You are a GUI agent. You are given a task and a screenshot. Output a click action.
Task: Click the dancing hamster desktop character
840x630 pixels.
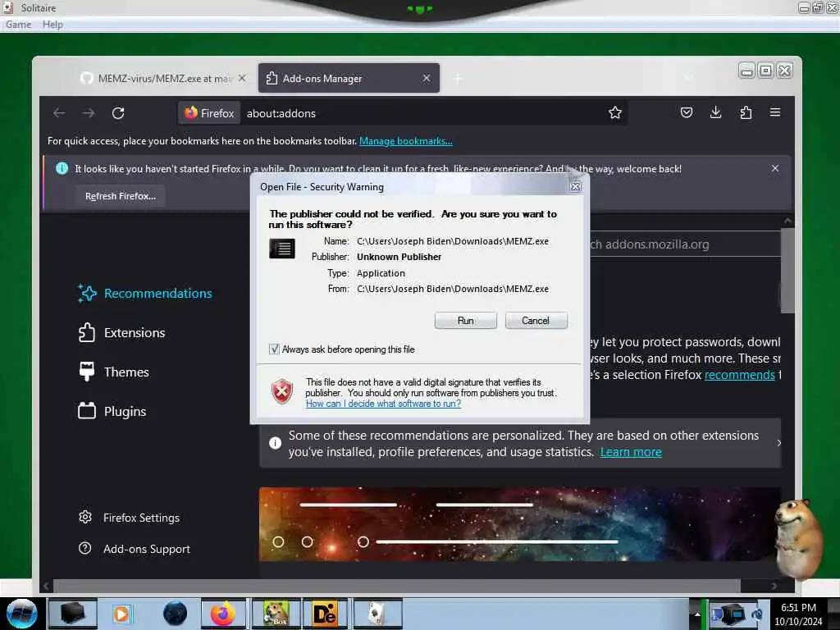tap(800, 538)
